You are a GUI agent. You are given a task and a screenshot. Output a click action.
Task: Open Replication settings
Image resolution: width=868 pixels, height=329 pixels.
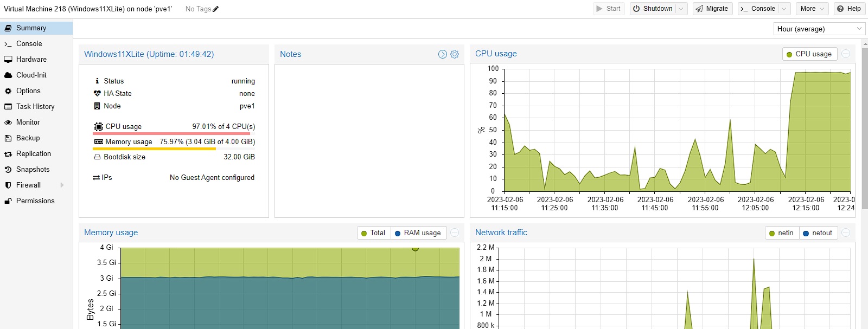36,154
